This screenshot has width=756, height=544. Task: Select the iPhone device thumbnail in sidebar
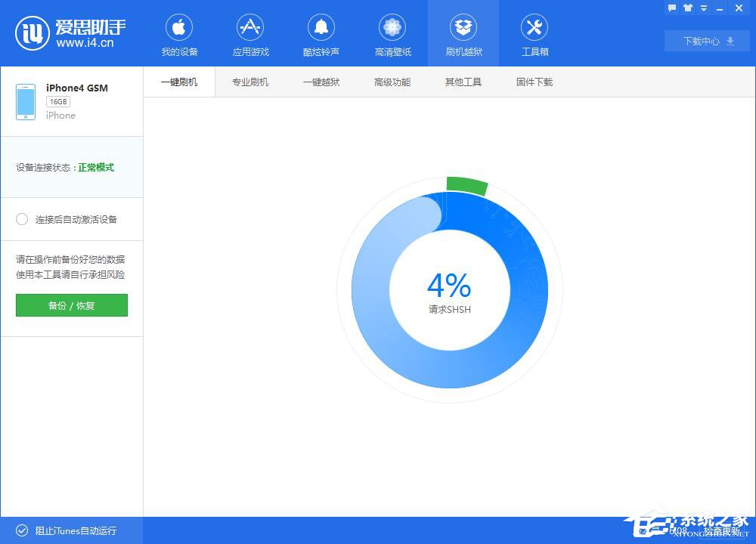tap(26, 100)
